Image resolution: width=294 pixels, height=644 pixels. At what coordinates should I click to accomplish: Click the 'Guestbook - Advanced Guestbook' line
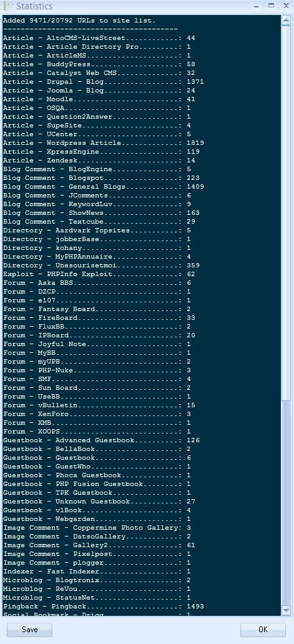coord(101,440)
